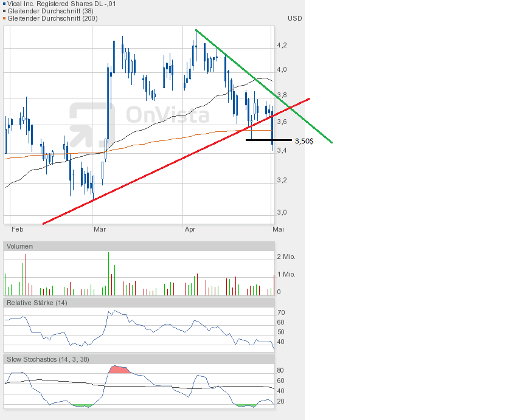Click the Volumen panel header

(x=139, y=246)
